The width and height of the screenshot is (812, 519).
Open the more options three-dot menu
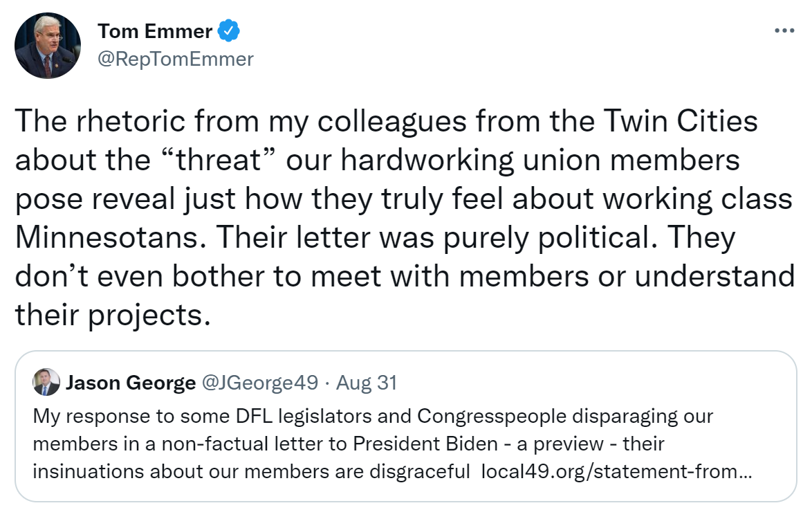click(784, 31)
